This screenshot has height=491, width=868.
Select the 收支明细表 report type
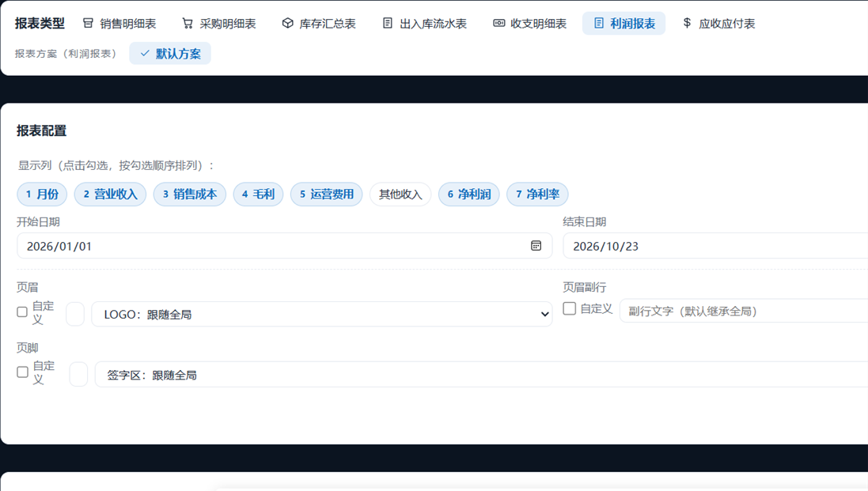[x=530, y=23]
